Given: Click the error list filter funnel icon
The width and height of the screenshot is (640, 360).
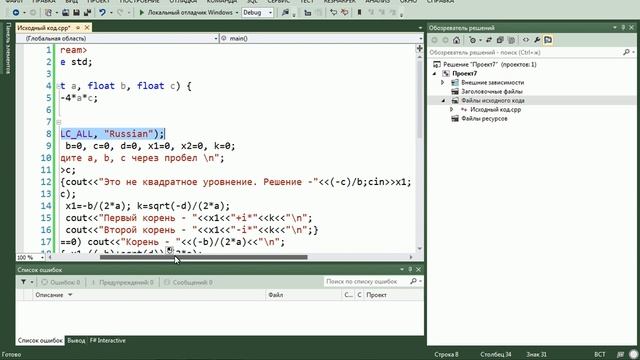Looking at the screenshot, I should pos(24,282).
